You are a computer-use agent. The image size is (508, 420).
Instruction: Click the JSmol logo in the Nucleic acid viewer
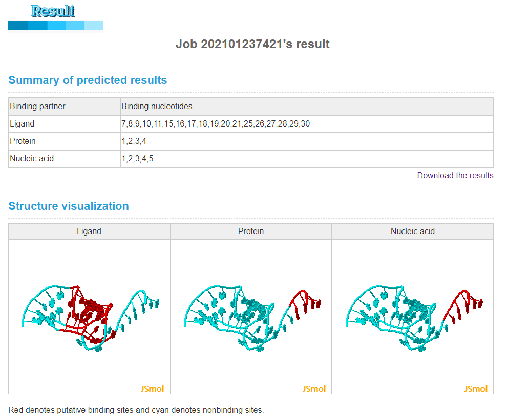click(x=476, y=389)
